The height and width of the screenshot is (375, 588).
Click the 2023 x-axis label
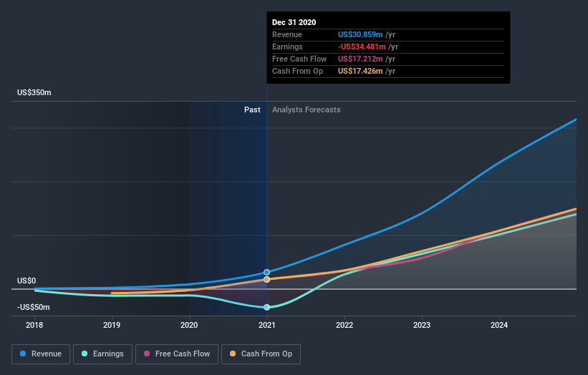coord(422,325)
